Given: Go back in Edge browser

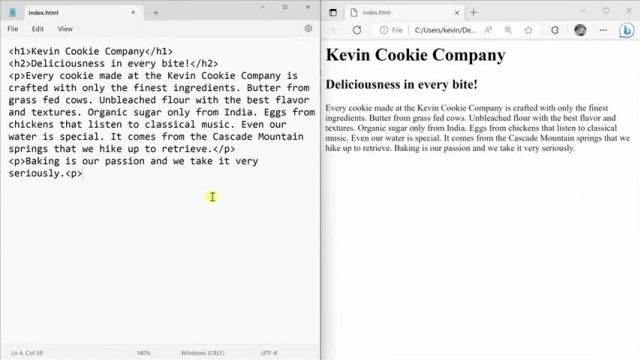Looking at the screenshot, I should (x=334, y=30).
